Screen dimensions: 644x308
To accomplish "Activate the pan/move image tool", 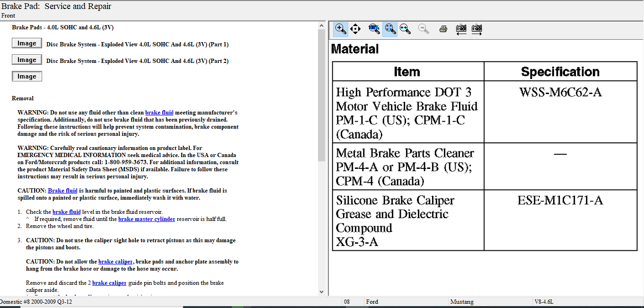I will (355, 29).
